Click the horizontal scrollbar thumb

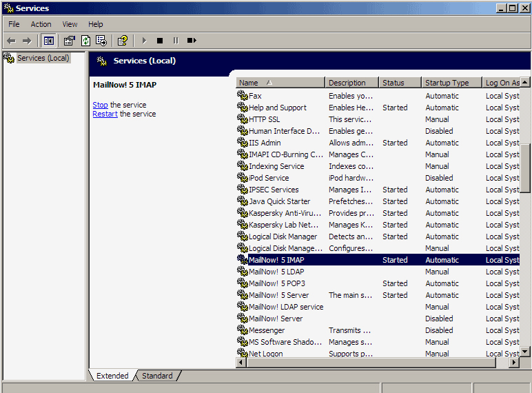point(371,363)
